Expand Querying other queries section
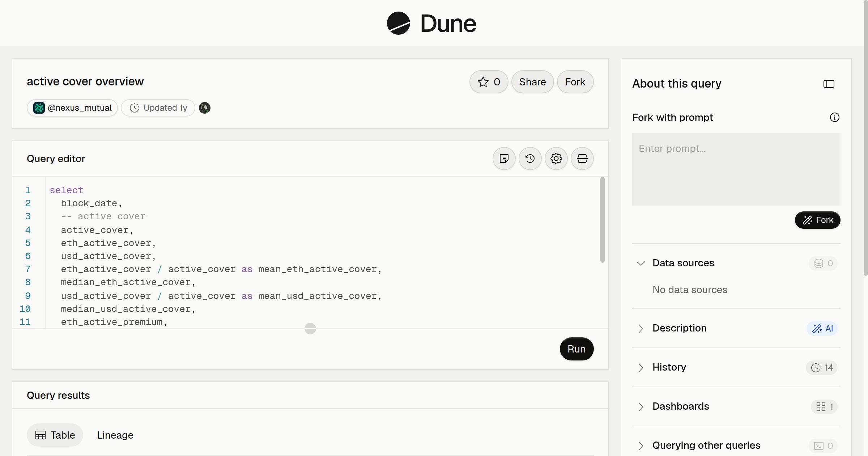The height and width of the screenshot is (456, 868). [641, 446]
